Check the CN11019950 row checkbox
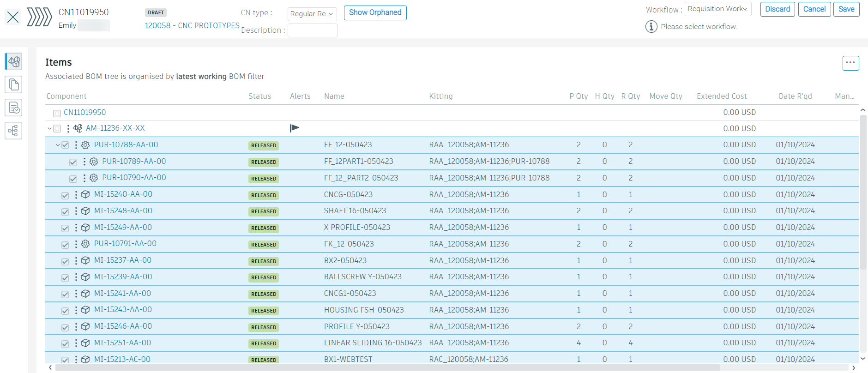The image size is (868, 373). pos(57,113)
